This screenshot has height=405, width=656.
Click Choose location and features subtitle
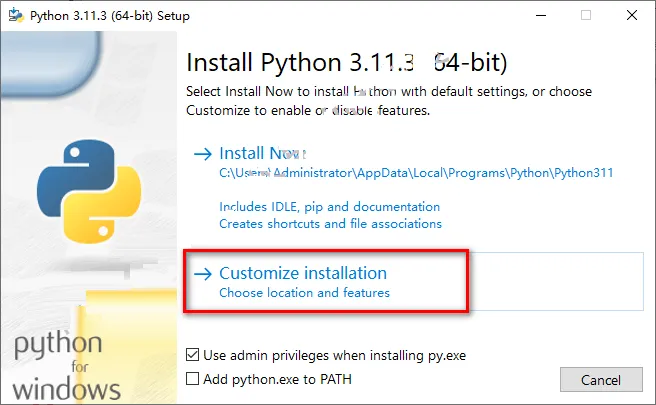(x=305, y=292)
